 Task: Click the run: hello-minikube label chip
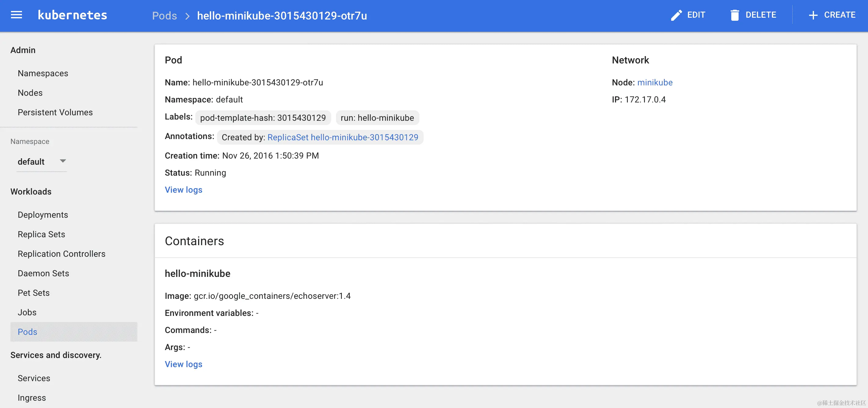click(x=377, y=117)
